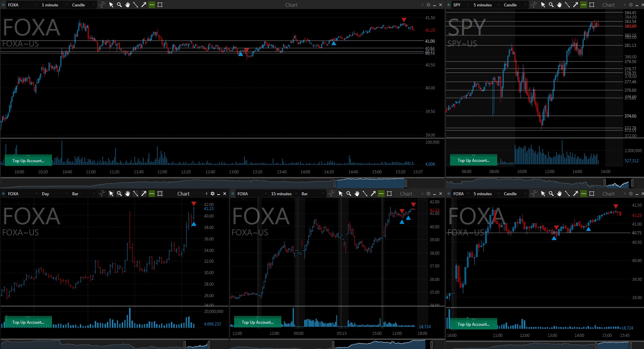Open the SPY symbol dropdown
The height and width of the screenshot is (349, 644).
tap(461, 5)
